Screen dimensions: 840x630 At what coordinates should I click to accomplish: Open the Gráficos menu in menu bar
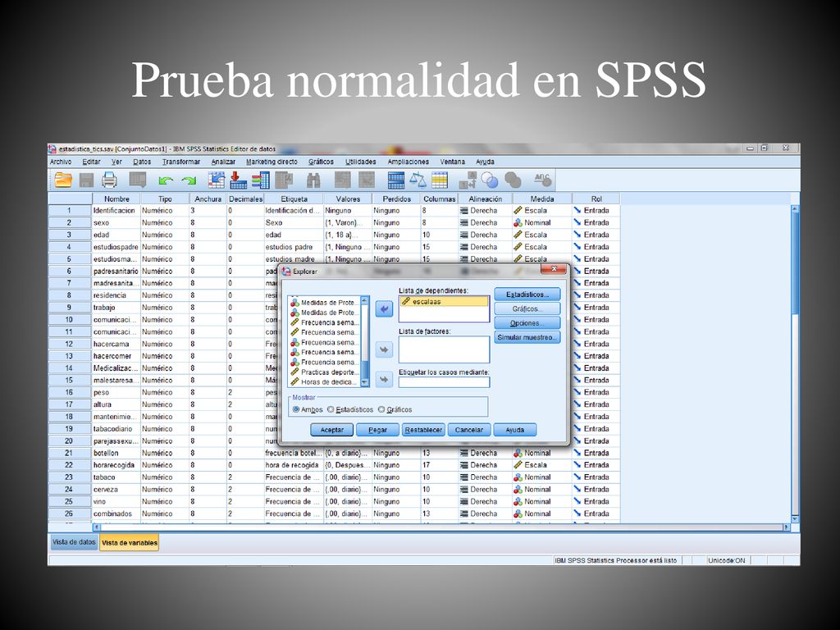point(321,162)
